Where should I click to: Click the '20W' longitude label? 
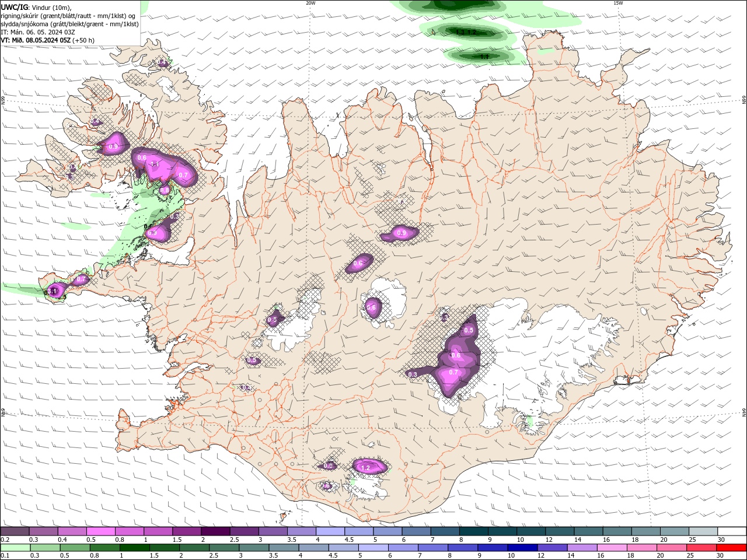[310, 3]
